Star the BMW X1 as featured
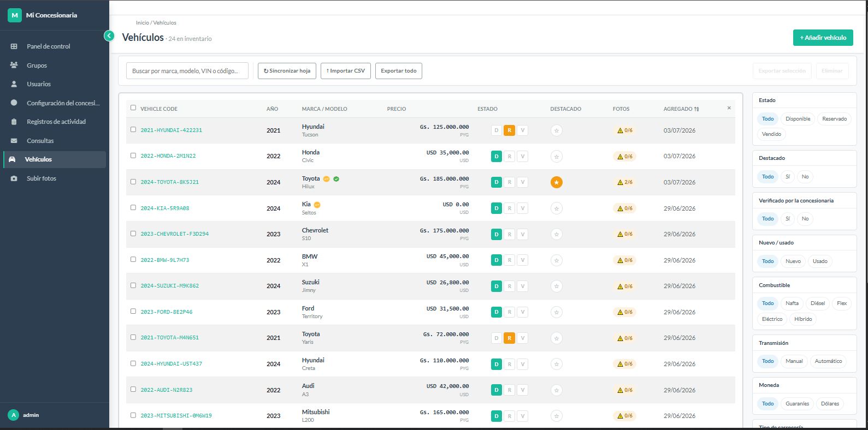Image resolution: width=868 pixels, height=430 pixels. [x=556, y=260]
